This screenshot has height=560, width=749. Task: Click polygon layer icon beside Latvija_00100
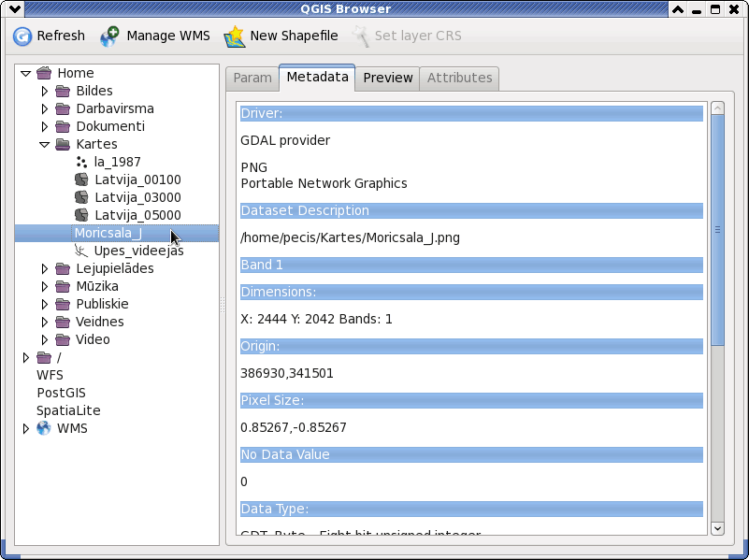(x=81, y=179)
